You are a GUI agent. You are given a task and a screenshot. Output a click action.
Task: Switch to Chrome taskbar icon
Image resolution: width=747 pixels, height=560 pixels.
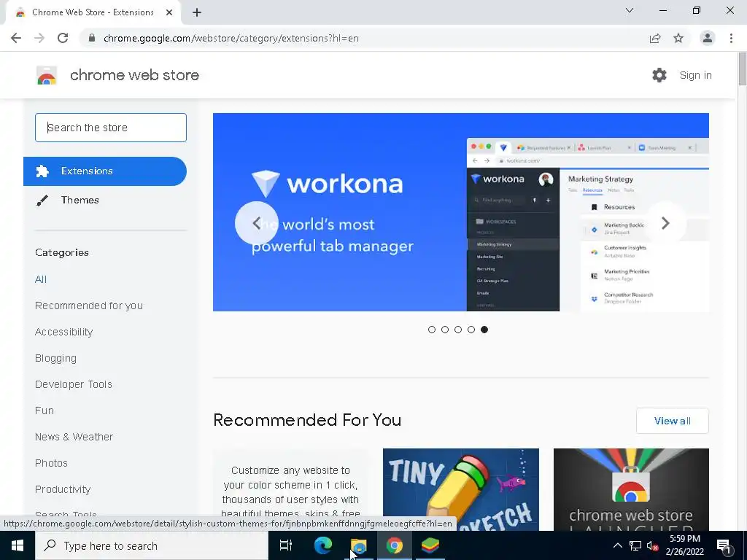pos(395,545)
